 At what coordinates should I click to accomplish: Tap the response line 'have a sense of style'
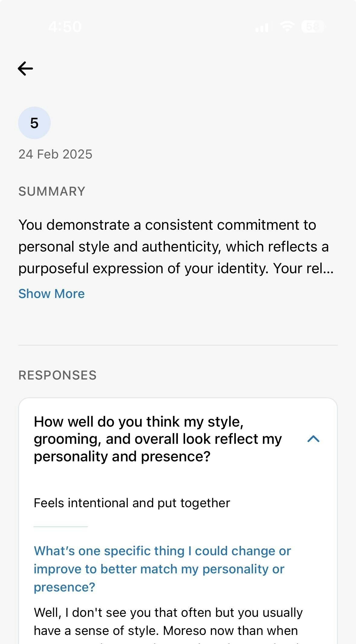pyautogui.click(x=166, y=631)
